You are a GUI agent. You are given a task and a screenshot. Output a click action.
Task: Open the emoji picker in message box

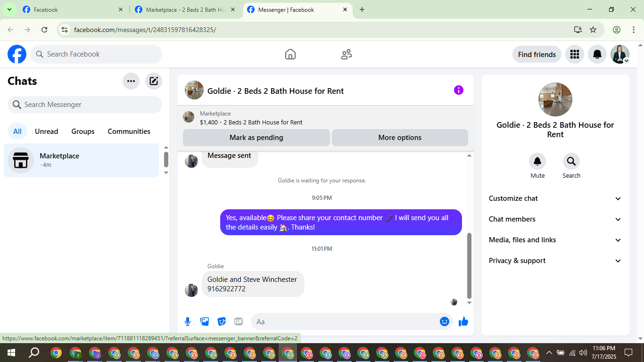(445, 321)
